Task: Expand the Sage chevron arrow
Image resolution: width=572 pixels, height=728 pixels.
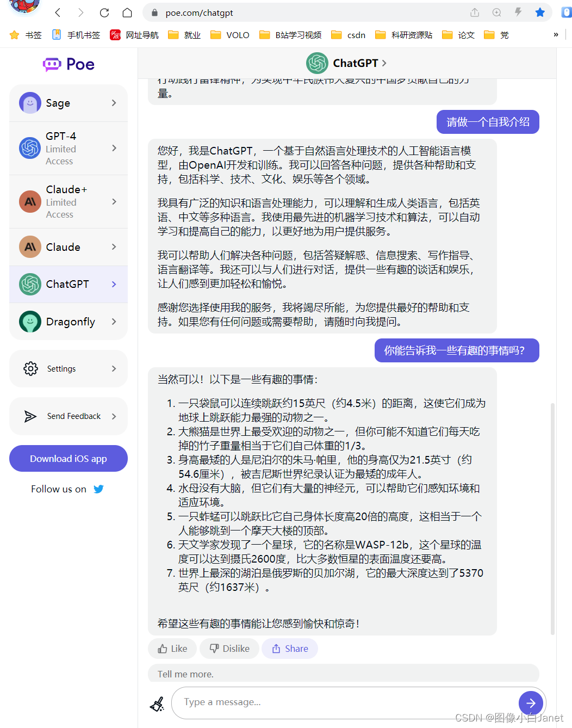Action: coord(114,103)
